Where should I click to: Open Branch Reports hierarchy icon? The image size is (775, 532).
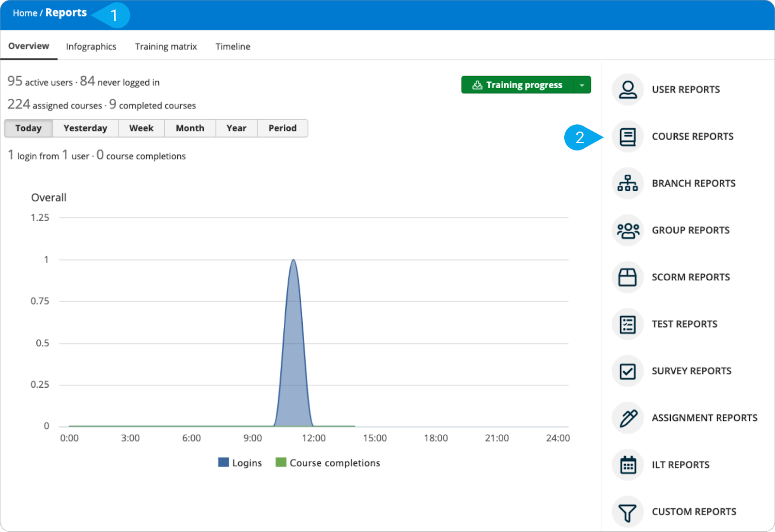628,183
